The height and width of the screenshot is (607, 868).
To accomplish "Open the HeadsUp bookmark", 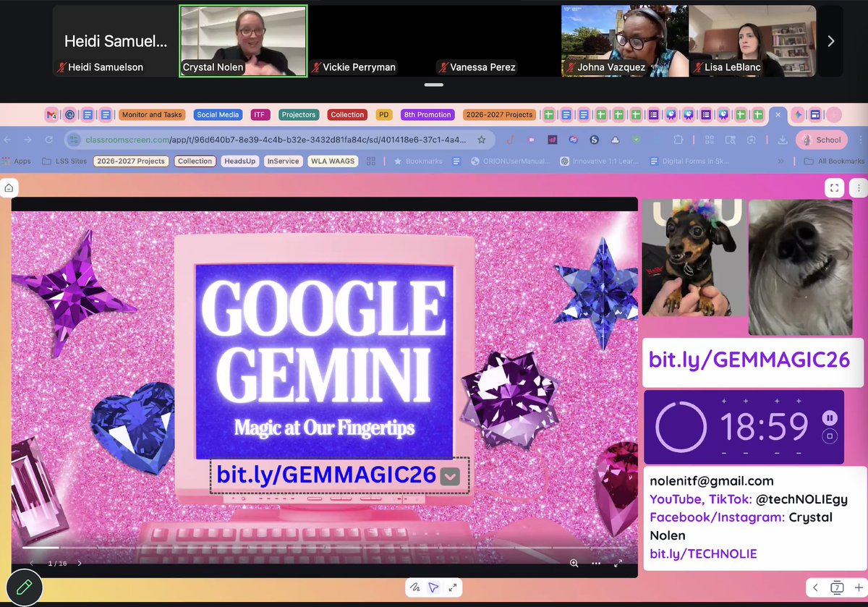I will coord(239,161).
